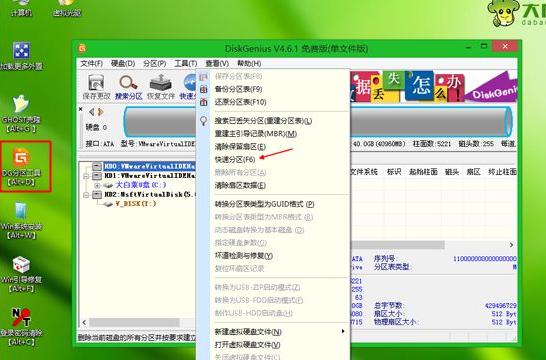Click the disk tree horizontal scrollbar thumb
The width and height of the screenshot is (546, 360).
[134, 322]
